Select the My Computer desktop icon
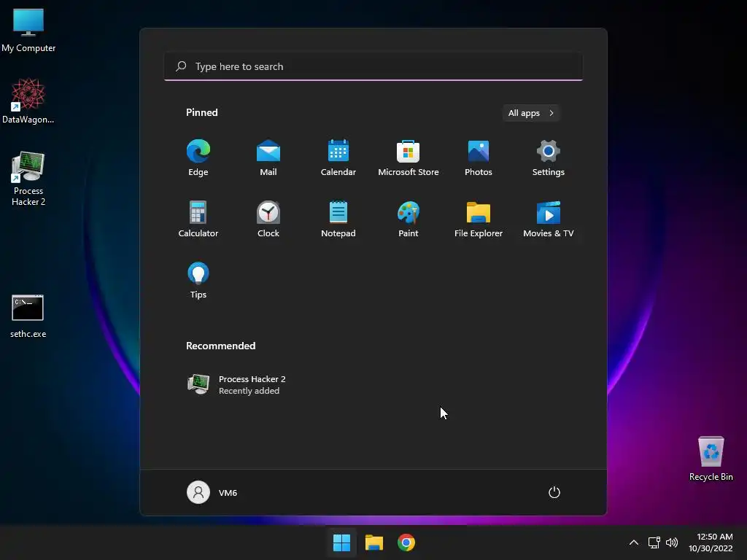Viewport: 747px width, 560px height. [x=28, y=31]
